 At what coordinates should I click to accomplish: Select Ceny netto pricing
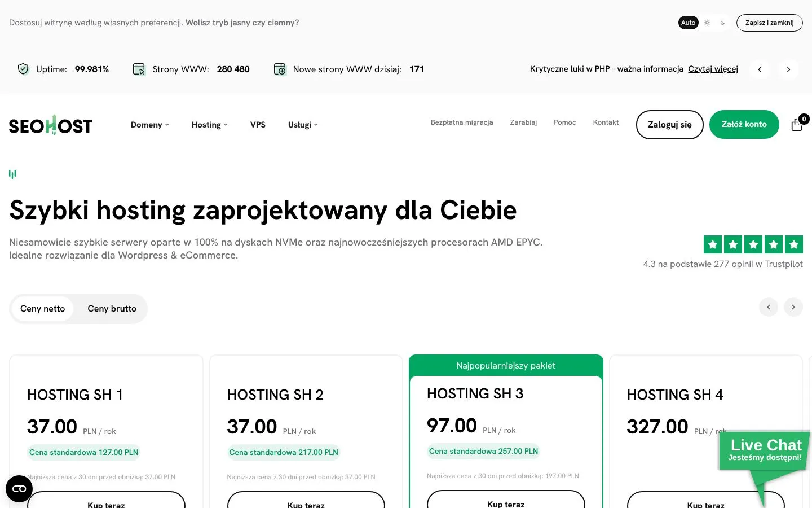42,309
